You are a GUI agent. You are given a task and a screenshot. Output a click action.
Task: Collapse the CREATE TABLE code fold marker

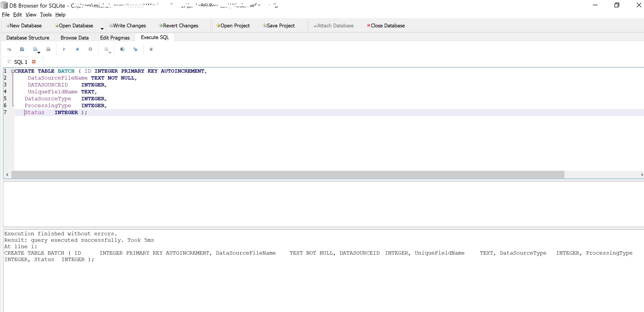pos(13,71)
